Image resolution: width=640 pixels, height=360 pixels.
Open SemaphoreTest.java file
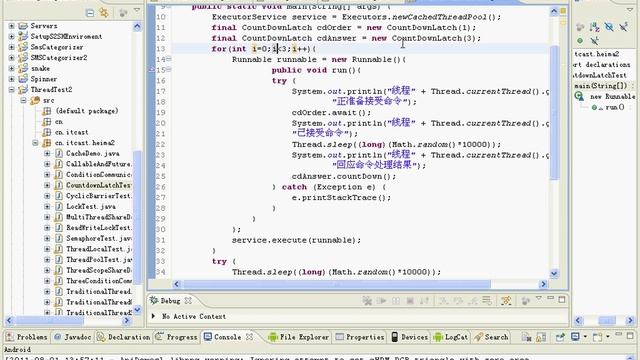(98, 238)
